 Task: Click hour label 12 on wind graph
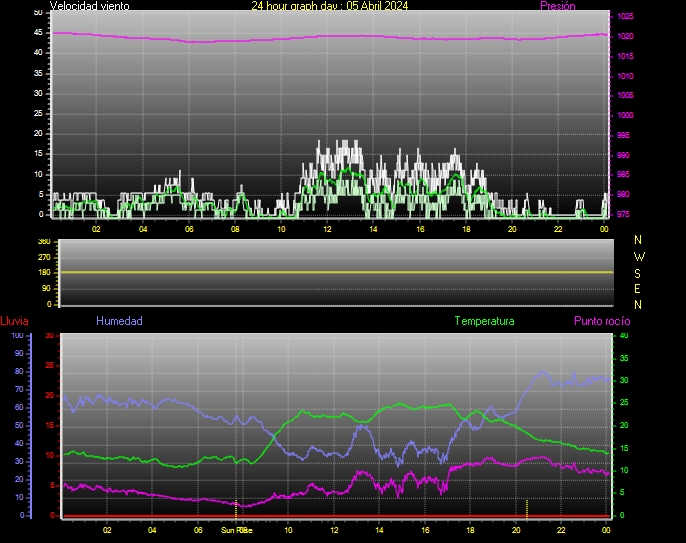click(327, 229)
